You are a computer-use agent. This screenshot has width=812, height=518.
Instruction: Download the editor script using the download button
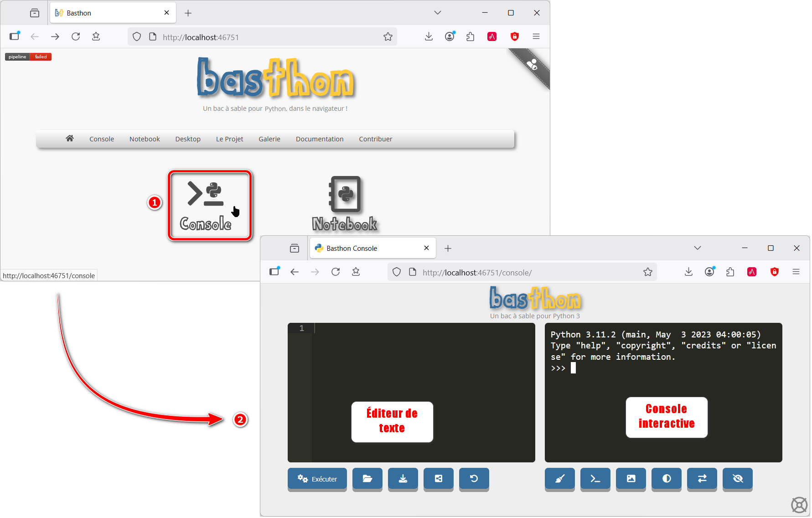click(403, 479)
